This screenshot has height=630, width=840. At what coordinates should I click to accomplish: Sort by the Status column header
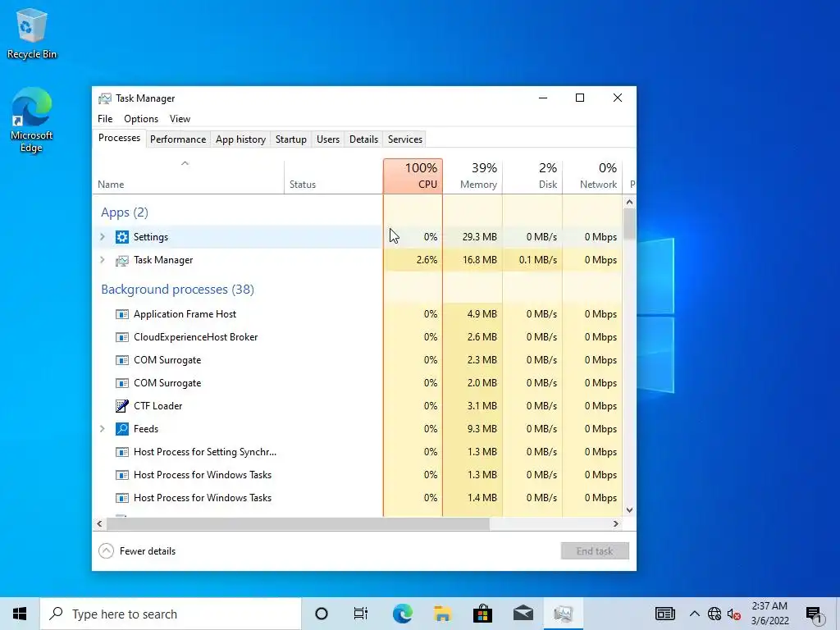333,176
